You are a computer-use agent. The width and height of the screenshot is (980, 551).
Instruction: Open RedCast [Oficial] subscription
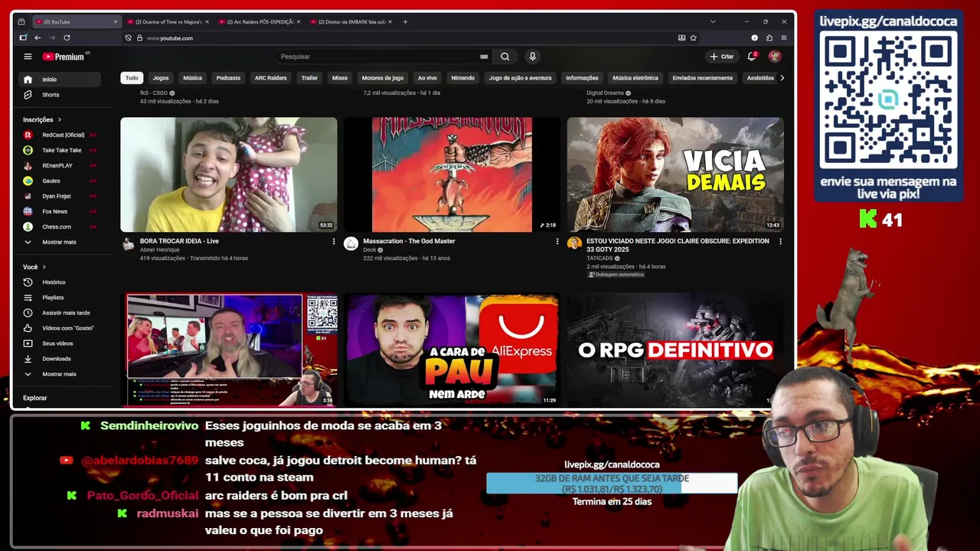[x=60, y=135]
